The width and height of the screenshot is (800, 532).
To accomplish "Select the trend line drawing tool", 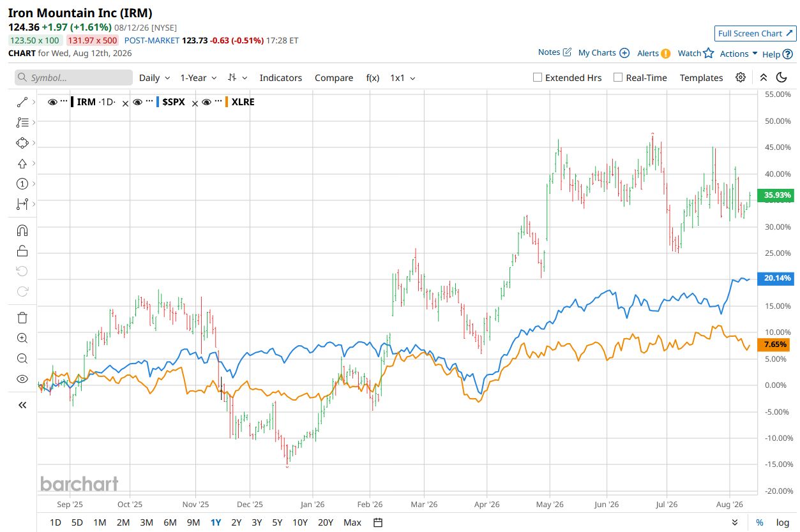I will click(x=22, y=101).
